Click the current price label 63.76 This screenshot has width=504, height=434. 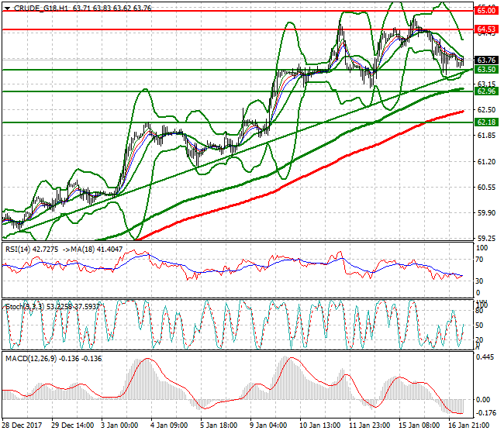tap(486, 60)
